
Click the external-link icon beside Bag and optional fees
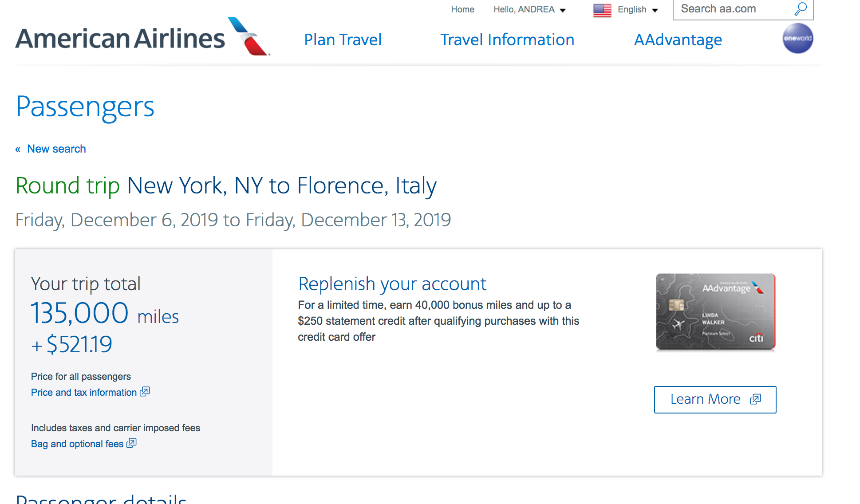click(x=131, y=443)
